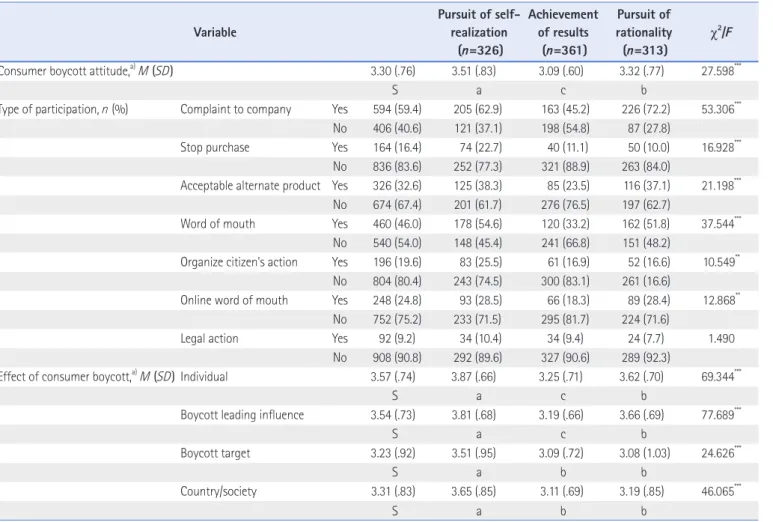
Task: Click the cell "594 (59.4)"
Action: coord(397,109)
